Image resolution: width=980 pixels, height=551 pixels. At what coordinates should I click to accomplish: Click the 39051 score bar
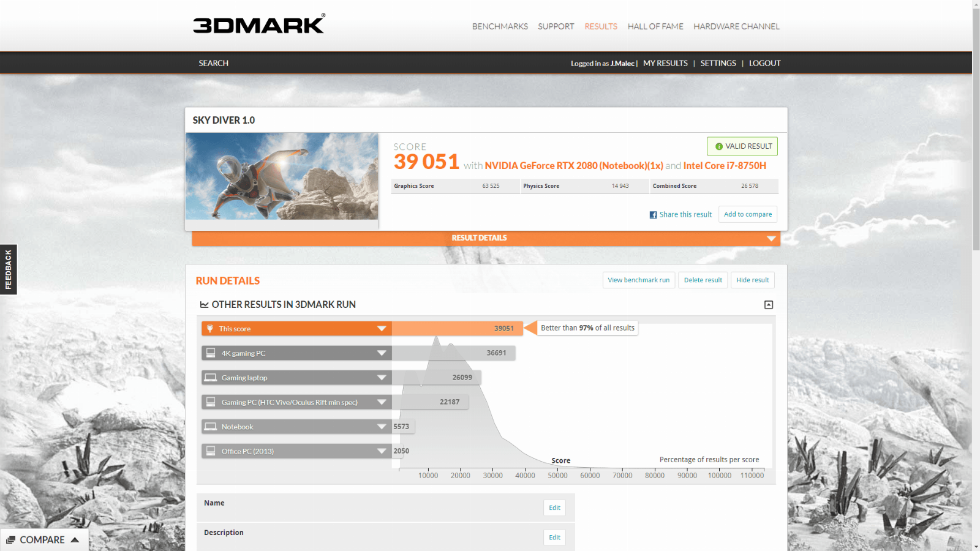click(x=457, y=329)
